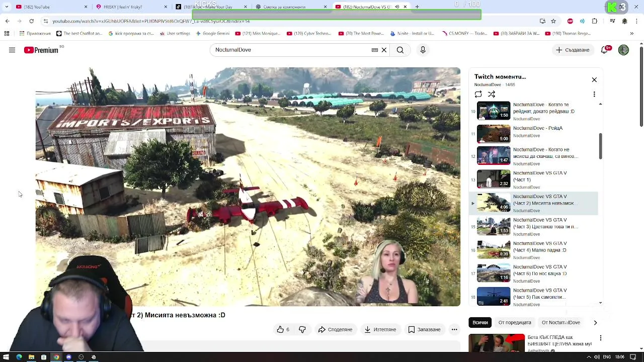Like the video with thumbs up

point(283,329)
